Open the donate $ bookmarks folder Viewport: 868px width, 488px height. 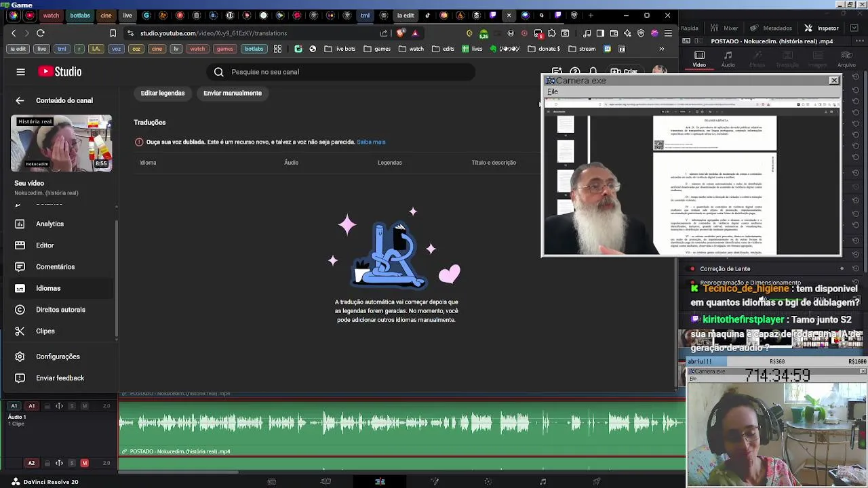(x=544, y=49)
